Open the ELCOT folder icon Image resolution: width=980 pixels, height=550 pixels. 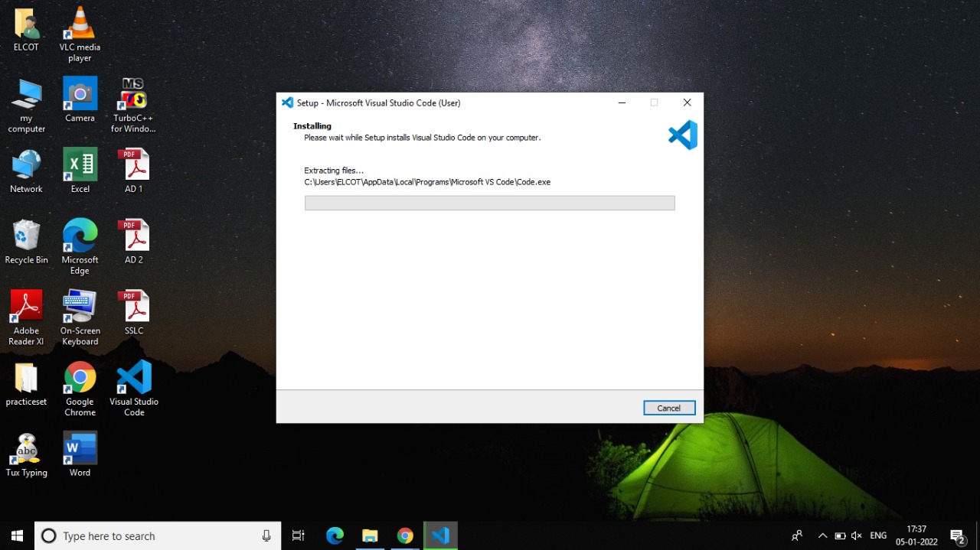(26, 30)
